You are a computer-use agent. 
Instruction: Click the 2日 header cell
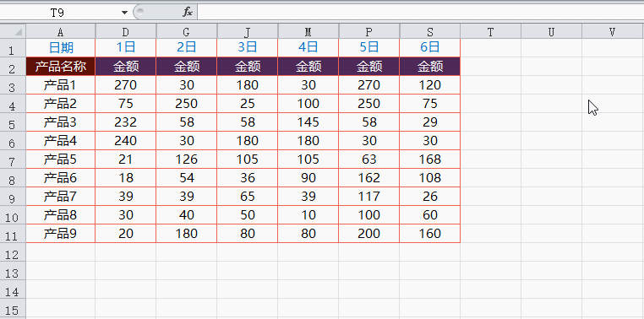coord(187,48)
